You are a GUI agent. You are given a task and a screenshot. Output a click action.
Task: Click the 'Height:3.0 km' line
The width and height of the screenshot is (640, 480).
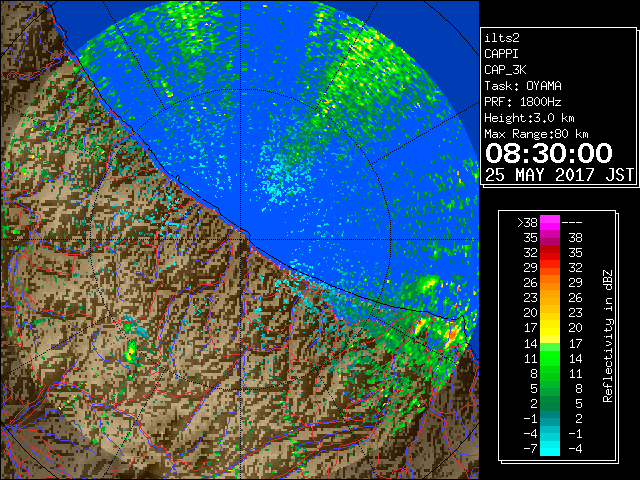click(x=529, y=118)
